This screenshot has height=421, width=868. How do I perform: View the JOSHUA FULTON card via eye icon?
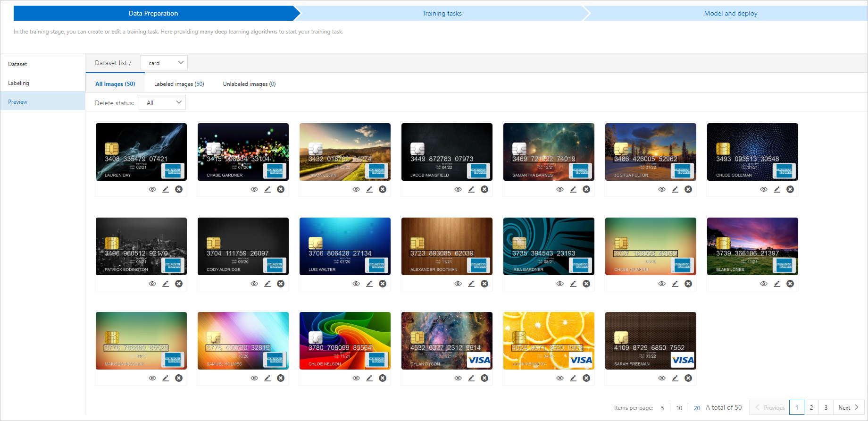[662, 189]
